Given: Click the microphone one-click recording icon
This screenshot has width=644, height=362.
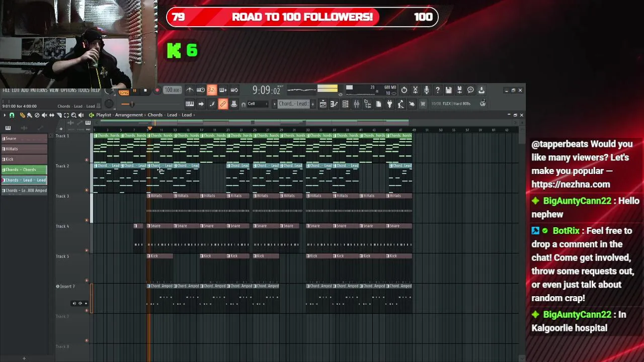Looking at the screenshot, I should click(426, 90).
